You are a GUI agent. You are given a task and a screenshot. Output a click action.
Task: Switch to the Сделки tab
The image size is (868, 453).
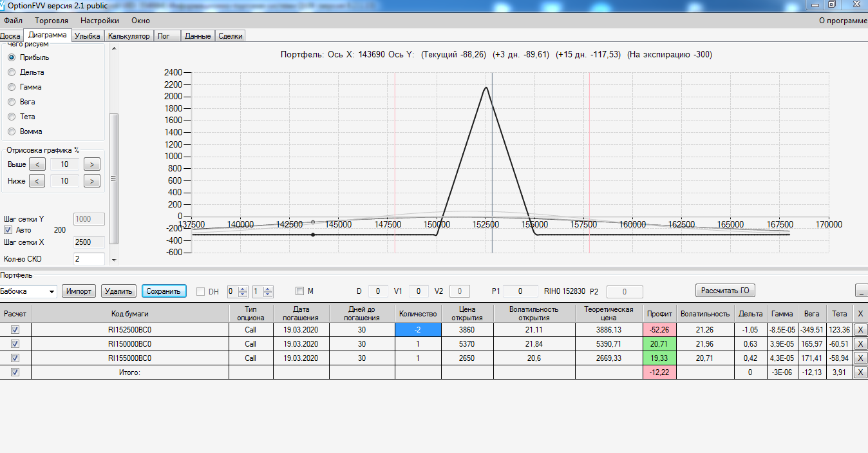pyautogui.click(x=230, y=36)
